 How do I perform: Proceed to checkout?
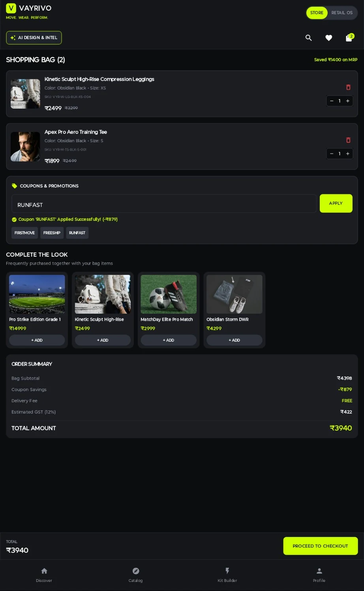(321, 546)
